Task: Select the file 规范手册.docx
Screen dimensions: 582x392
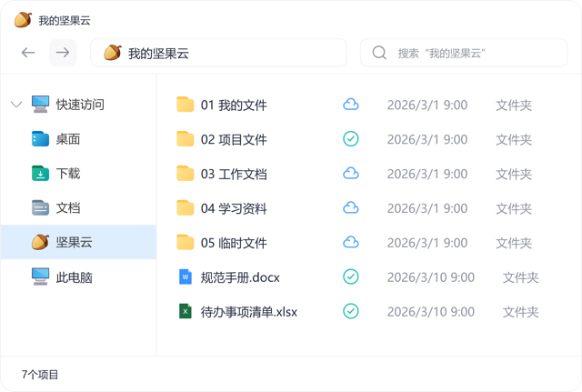Action: click(x=240, y=277)
